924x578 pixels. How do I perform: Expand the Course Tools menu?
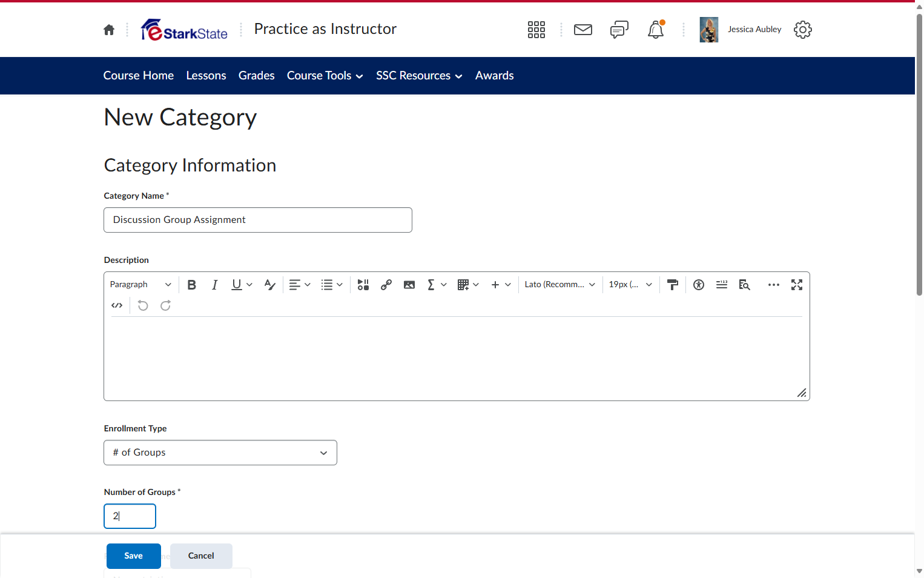(x=325, y=76)
